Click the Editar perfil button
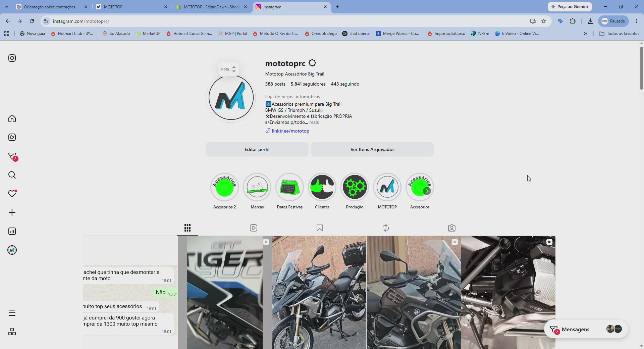 257,149
